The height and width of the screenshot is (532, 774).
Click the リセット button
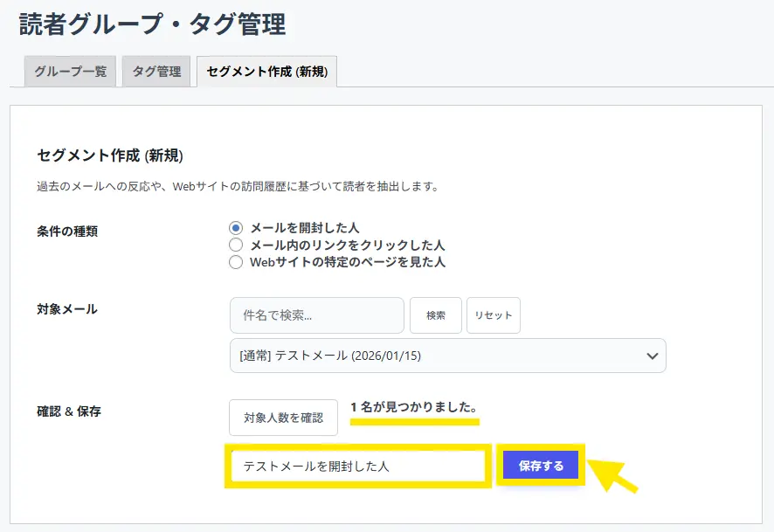493,315
